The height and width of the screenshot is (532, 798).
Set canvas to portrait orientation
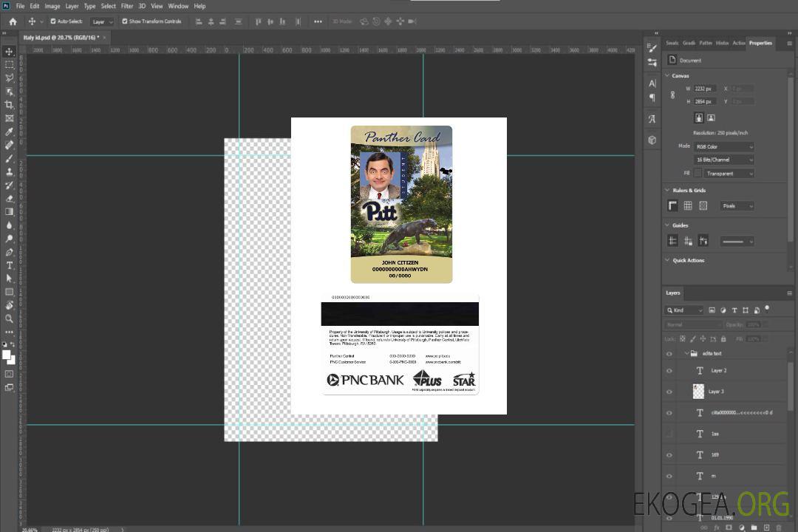point(699,117)
